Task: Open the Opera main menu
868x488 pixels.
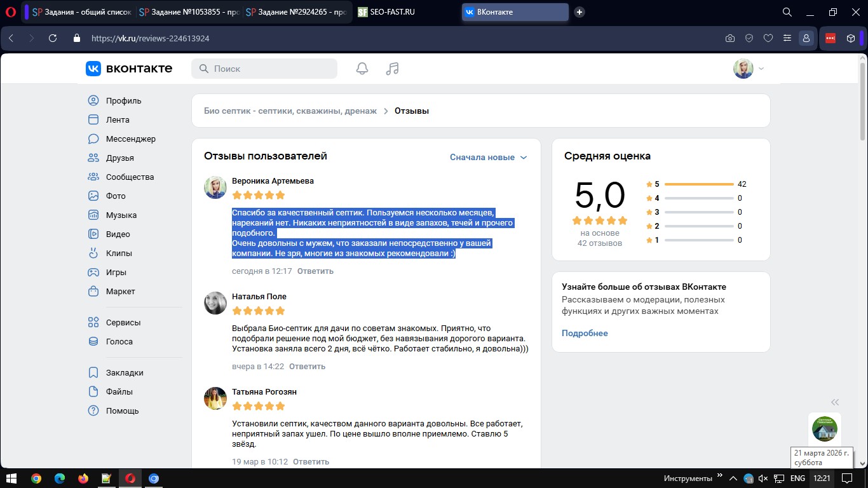Action: coord(10,12)
